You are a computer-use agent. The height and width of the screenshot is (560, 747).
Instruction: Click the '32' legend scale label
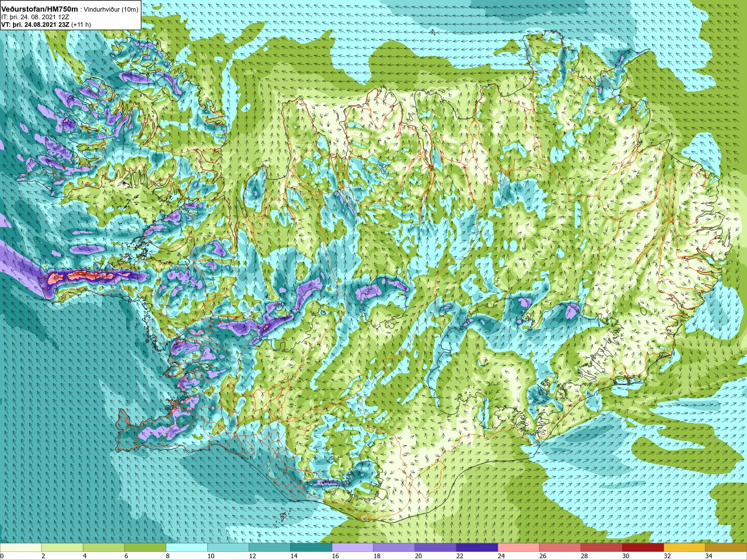click(x=666, y=556)
